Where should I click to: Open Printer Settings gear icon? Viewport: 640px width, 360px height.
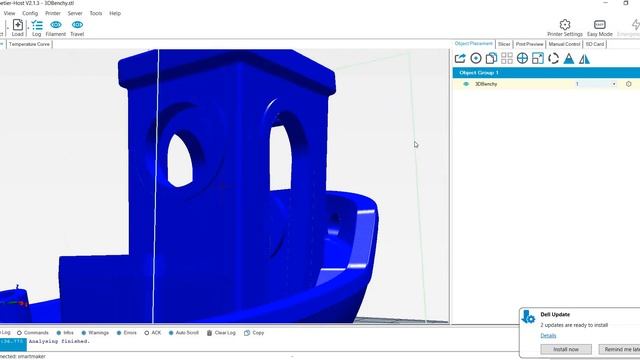(564, 24)
